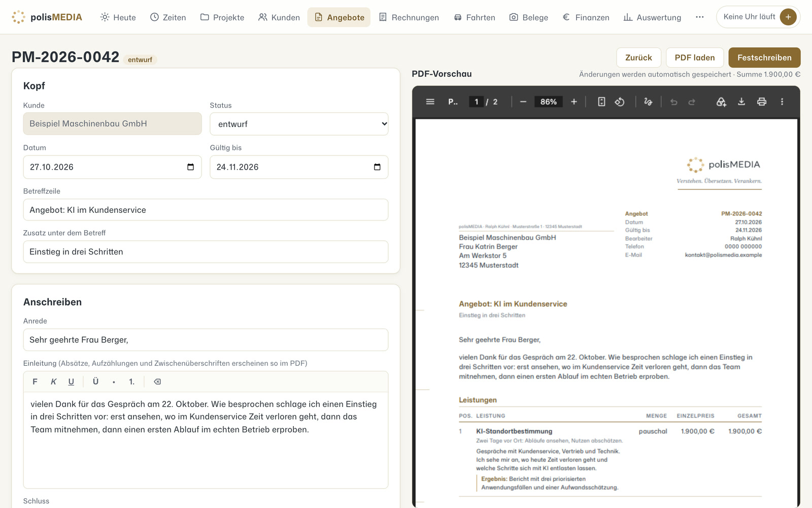
Task: Insert a bulleted list in Einleitung
Action: 114,382
